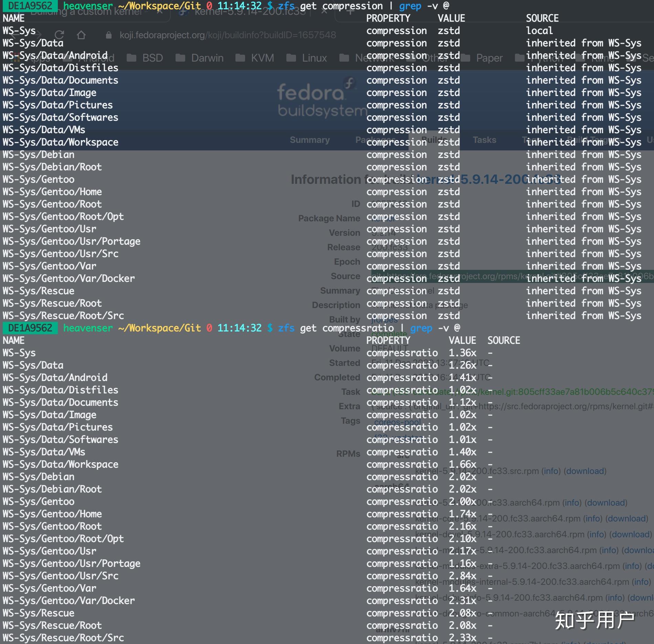Click info link for kernel-modules-internal aarch64 rpm

(641, 582)
